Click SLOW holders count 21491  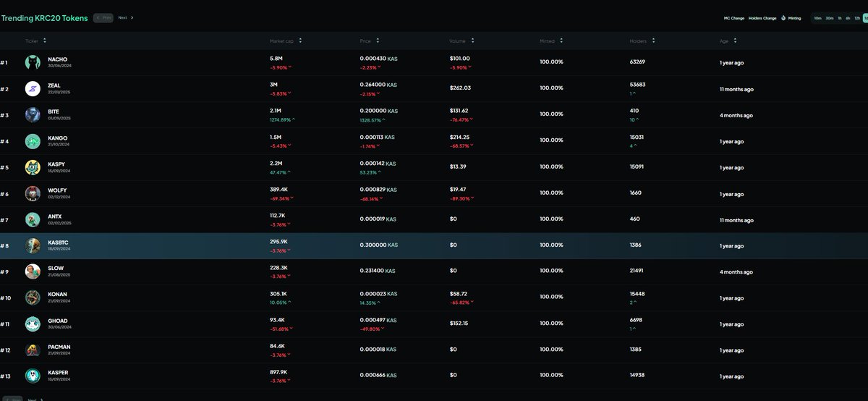coord(637,270)
